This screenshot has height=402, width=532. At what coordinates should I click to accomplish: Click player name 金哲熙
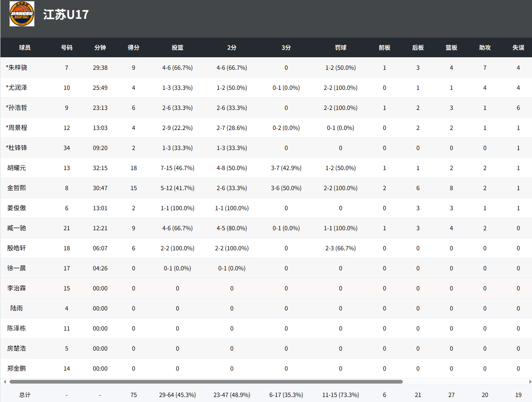[x=16, y=188]
